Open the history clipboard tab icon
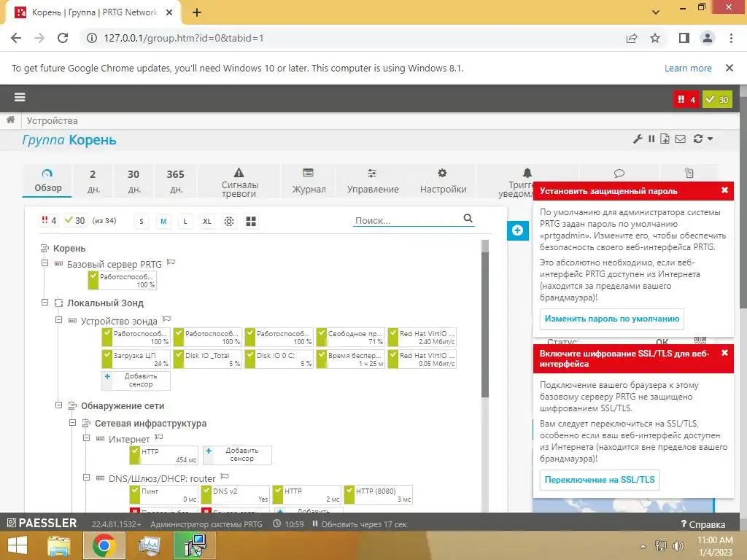Viewport: 747px width, 560px height. click(x=689, y=174)
